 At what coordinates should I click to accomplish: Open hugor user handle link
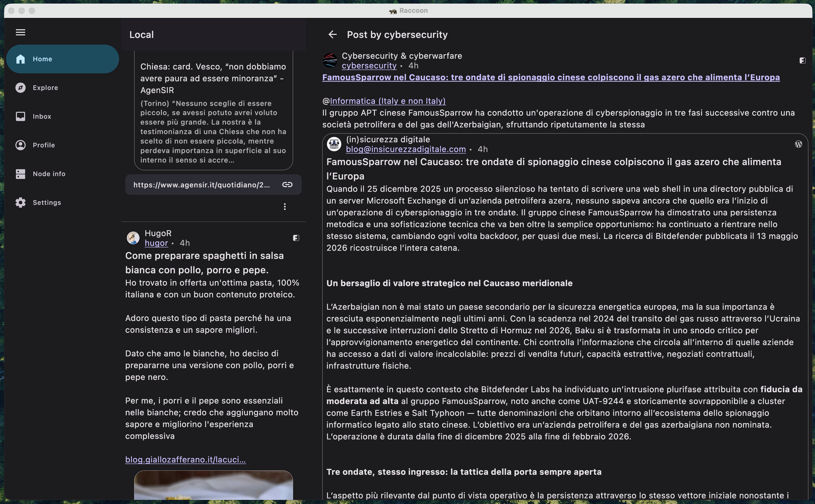pos(156,243)
